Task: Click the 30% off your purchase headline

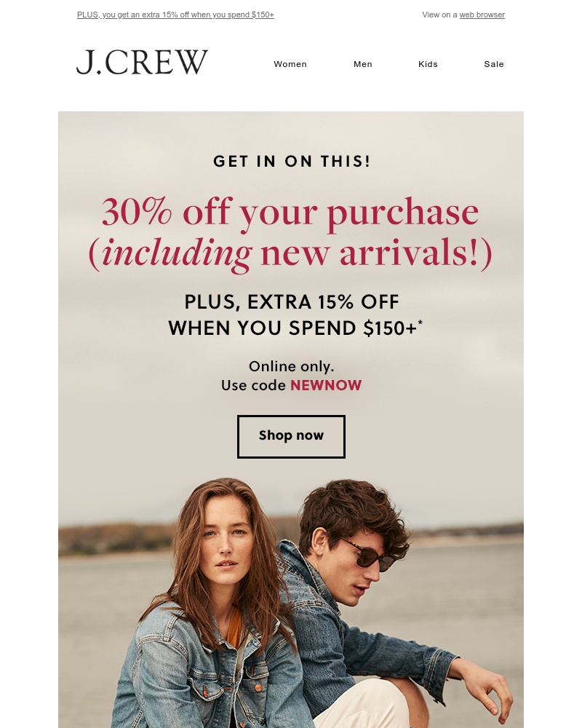Action: [290, 213]
